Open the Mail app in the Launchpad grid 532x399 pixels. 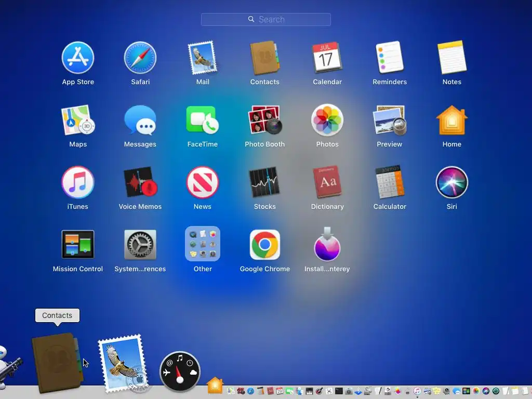pos(203,58)
